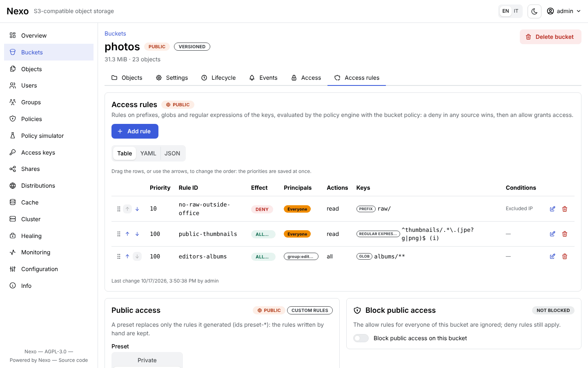The height and width of the screenshot is (368, 588).
Task: Open the Source code link
Action: coord(73,360)
